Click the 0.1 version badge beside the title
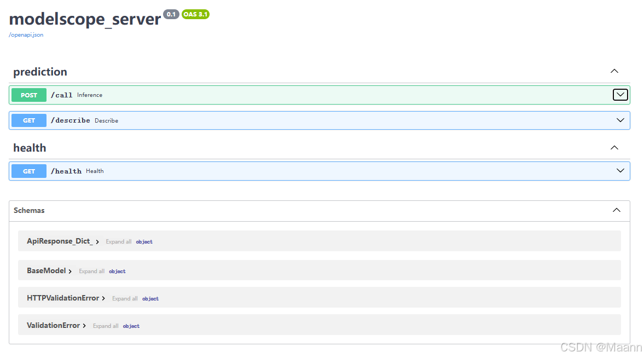 [171, 14]
